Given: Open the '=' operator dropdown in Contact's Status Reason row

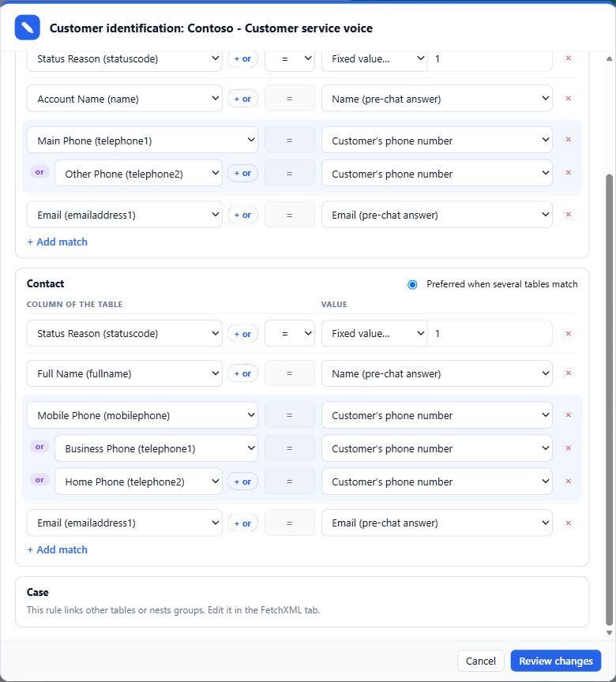Looking at the screenshot, I should 290,334.
